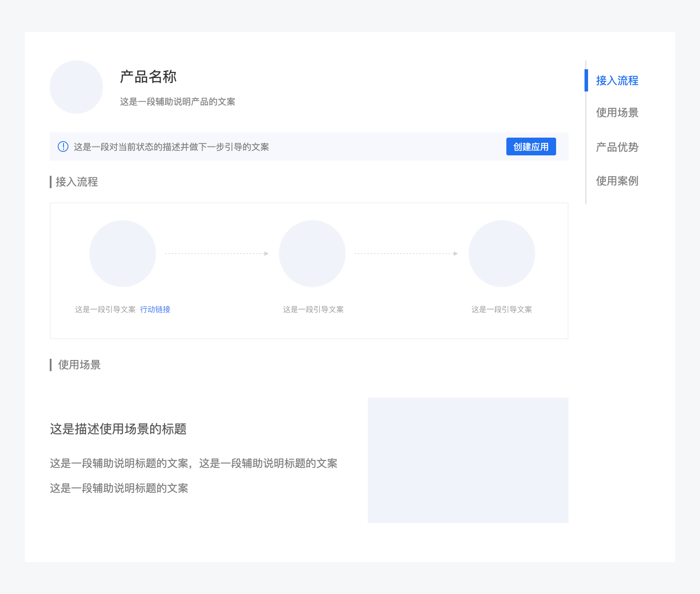Click the guide text under the middle step
The image size is (700, 594).
click(x=313, y=309)
